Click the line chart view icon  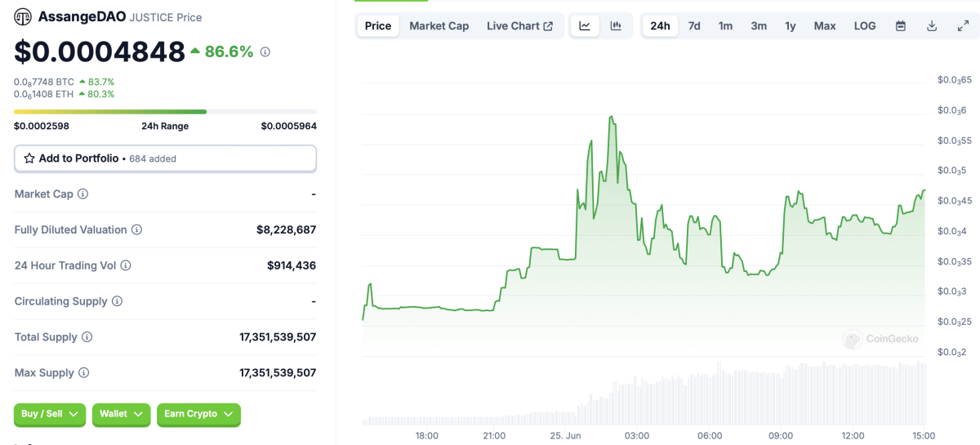pyautogui.click(x=585, y=26)
